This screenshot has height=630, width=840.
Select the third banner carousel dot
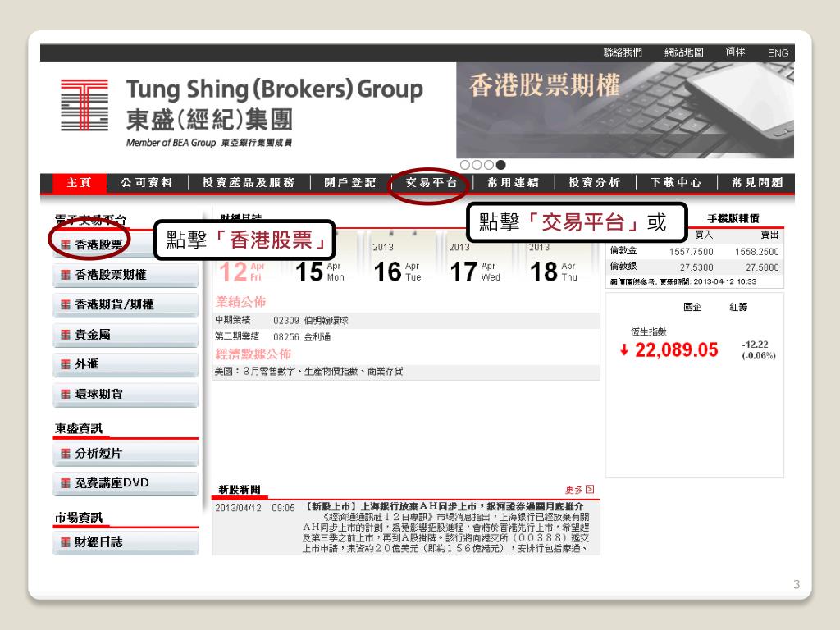[x=489, y=165]
